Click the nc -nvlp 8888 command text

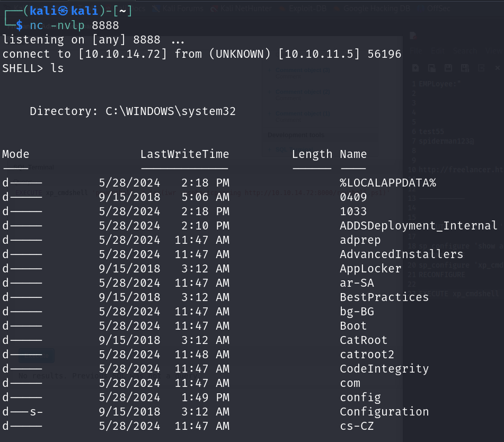[74, 25]
